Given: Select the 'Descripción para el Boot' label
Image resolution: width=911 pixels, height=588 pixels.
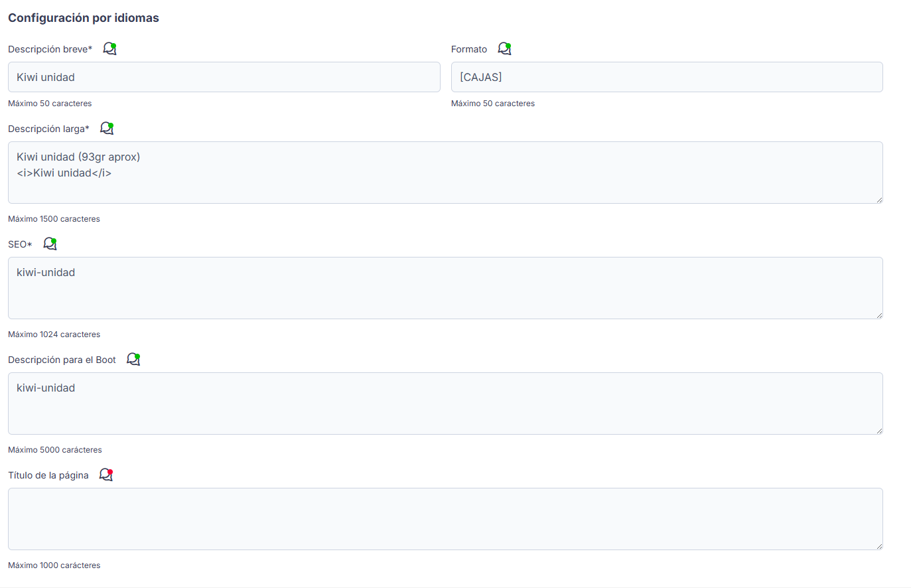Looking at the screenshot, I should click(x=62, y=360).
